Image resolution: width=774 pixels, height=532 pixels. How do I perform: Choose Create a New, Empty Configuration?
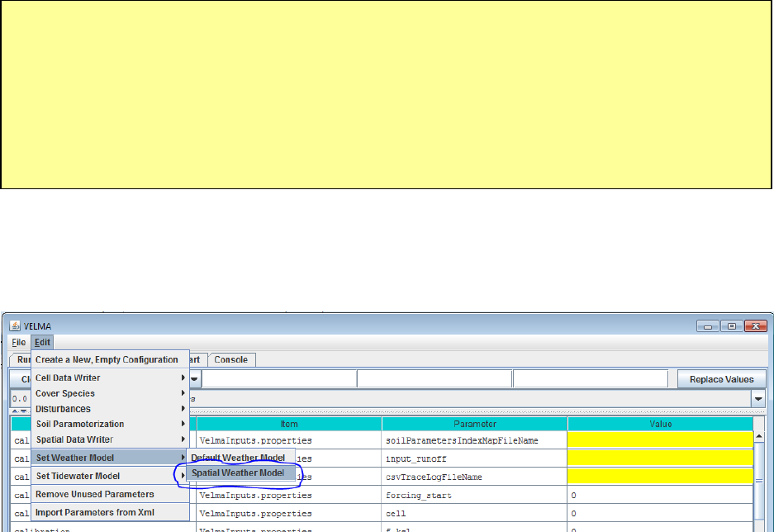(x=110, y=360)
